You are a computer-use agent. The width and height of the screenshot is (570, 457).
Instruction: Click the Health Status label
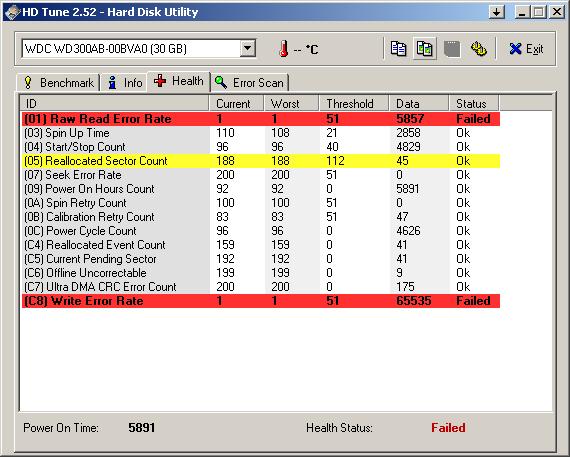click(339, 428)
